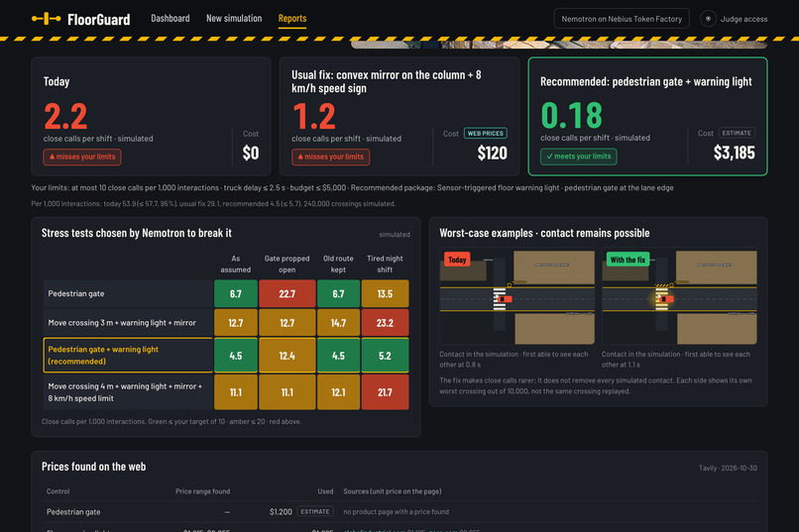Screen dimensions: 799x532
Task: Click the Worst-case examples heading
Action: [x=544, y=233]
